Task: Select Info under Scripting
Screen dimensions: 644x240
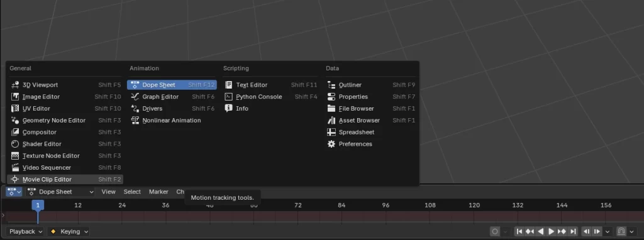Action: 270,109
